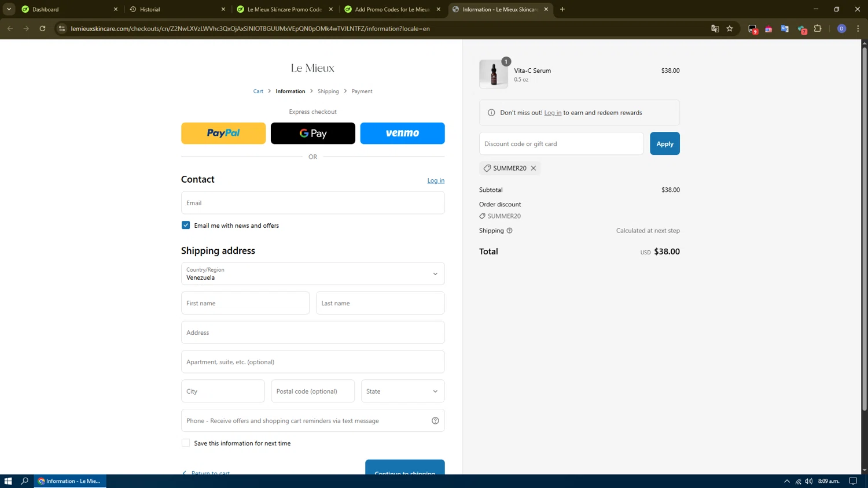868x488 pixels.
Task: Click the extension icon with red badge 9
Action: (752, 29)
